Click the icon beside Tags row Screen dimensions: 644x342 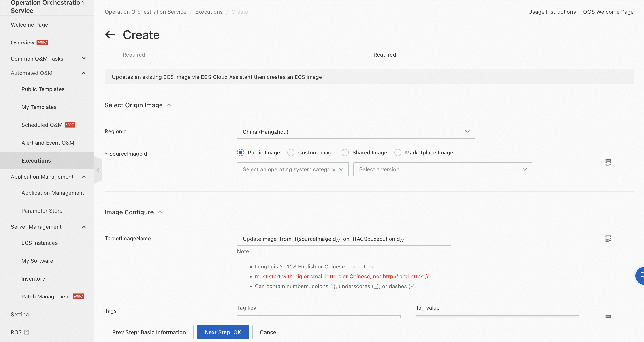coord(608,316)
